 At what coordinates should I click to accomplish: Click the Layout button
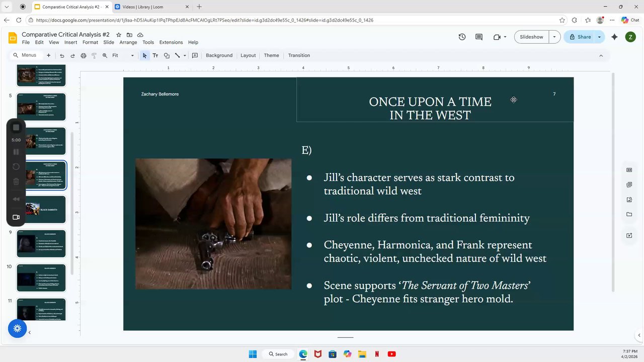click(x=248, y=55)
